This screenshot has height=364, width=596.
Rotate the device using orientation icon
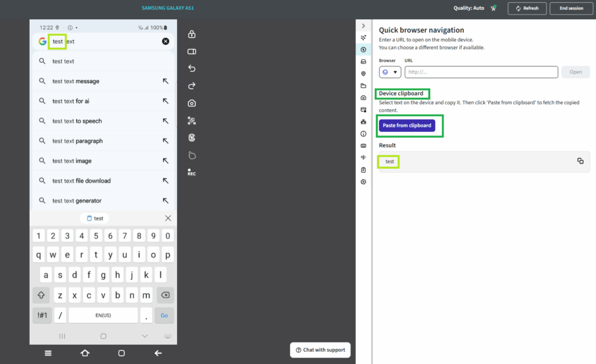pyautogui.click(x=191, y=52)
